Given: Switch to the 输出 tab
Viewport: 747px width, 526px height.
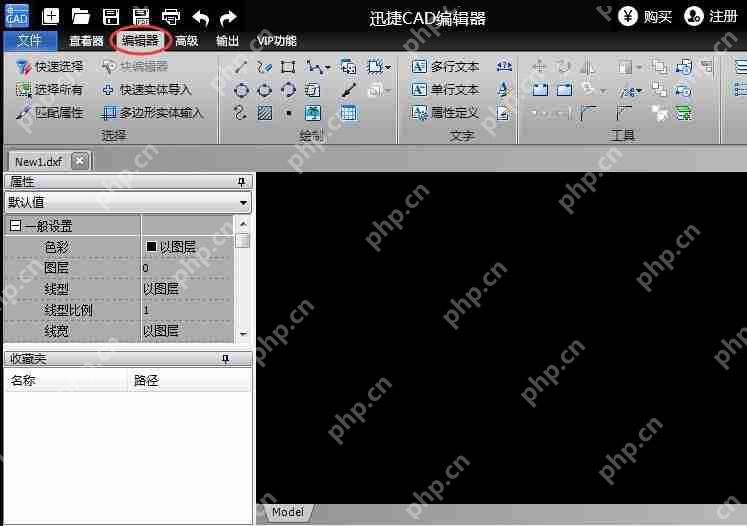Looking at the screenshot, I should tap(227, 41).
